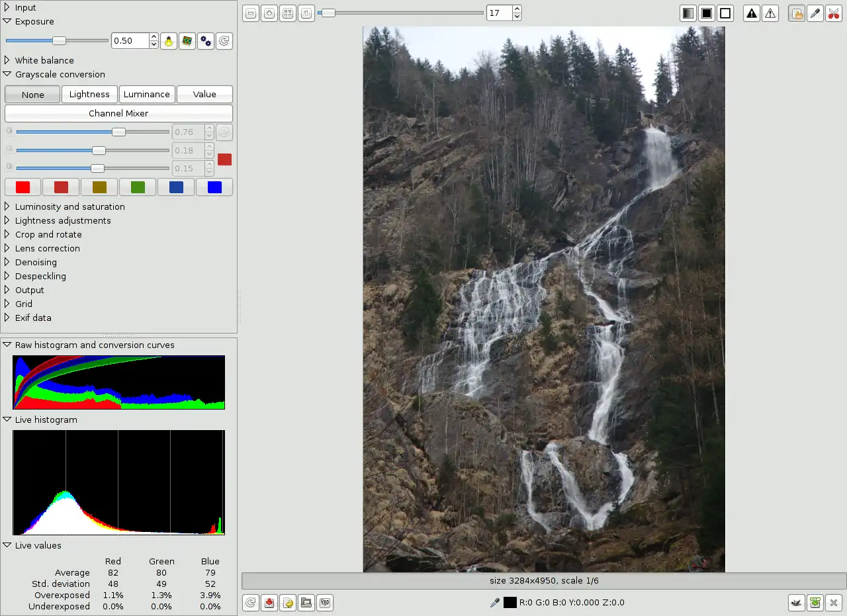Click the live histogram graph
The image size is (847, 616).
(x=119, y=482)
